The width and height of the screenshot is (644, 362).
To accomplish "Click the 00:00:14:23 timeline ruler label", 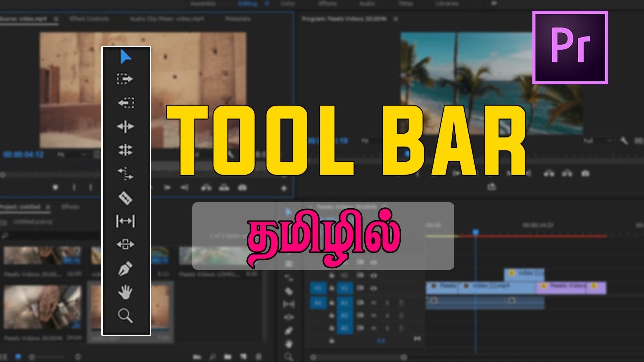I will tap(538, 225).
